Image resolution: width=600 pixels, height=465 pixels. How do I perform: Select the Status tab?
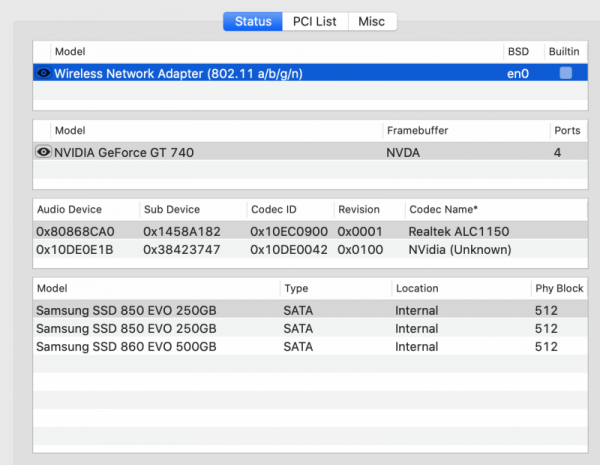click(x=254, y=21)
